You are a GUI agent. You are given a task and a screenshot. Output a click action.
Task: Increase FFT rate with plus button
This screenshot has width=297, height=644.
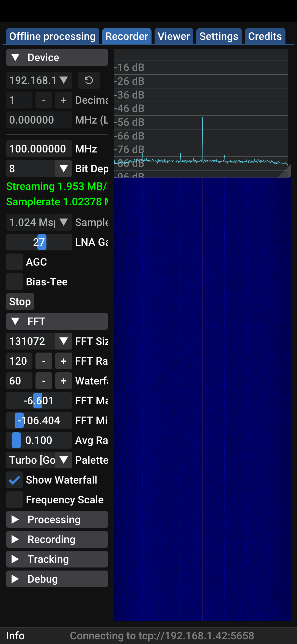pos(63,361)
